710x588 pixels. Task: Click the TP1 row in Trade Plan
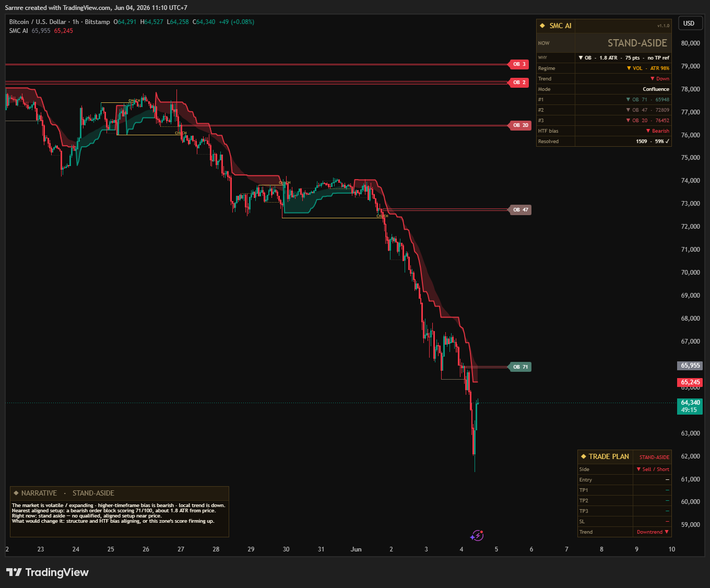624,490
